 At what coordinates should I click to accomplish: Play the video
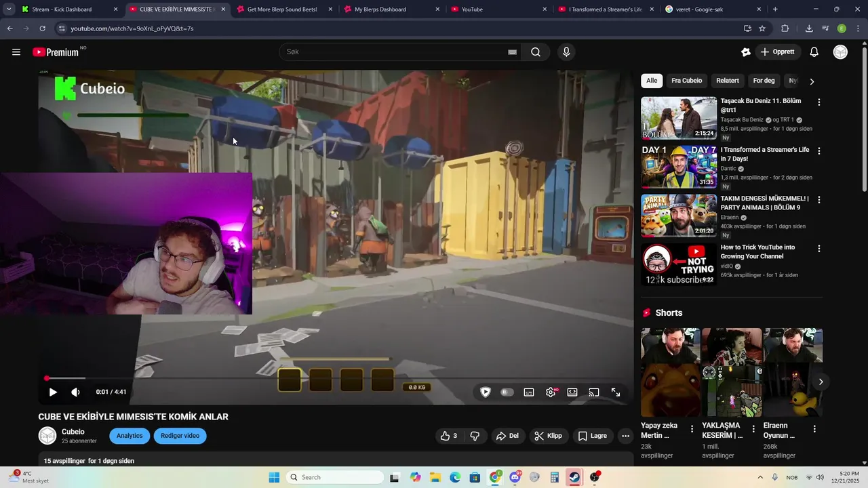(x=53, y=392)
